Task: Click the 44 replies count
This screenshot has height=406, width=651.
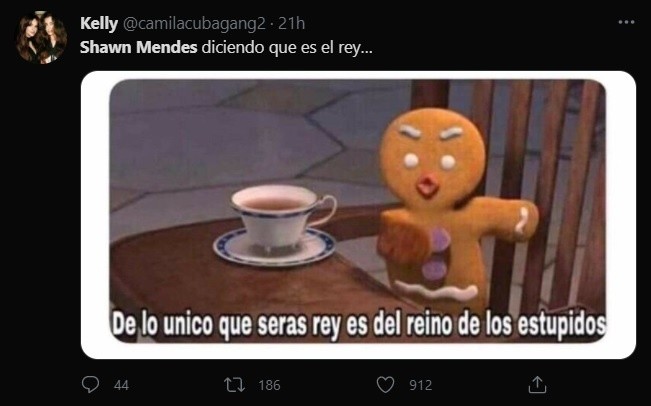Action: point(121,385)
